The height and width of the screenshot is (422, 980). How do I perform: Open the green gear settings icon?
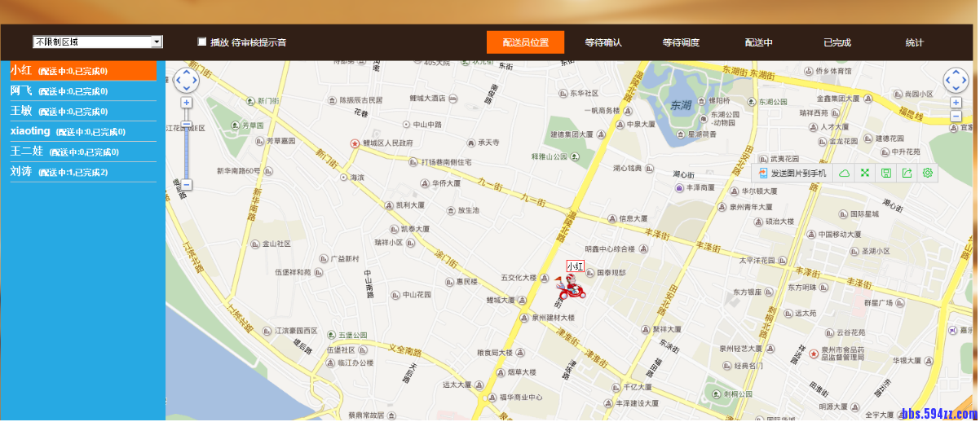(927, 173)
